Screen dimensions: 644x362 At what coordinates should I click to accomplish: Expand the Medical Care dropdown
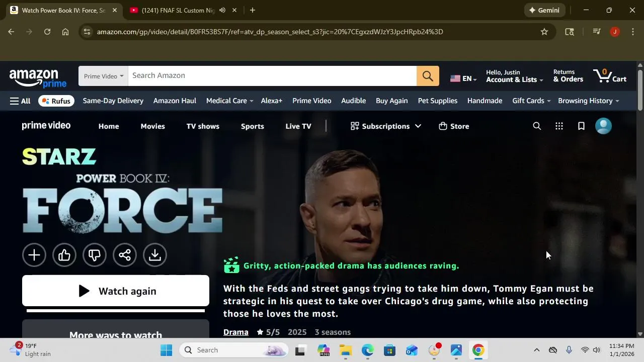229,101
